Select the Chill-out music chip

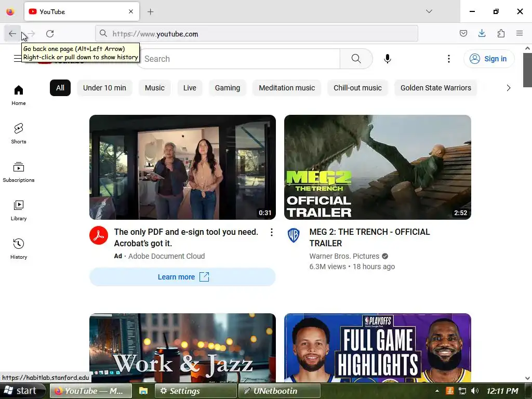coord(357,88)
